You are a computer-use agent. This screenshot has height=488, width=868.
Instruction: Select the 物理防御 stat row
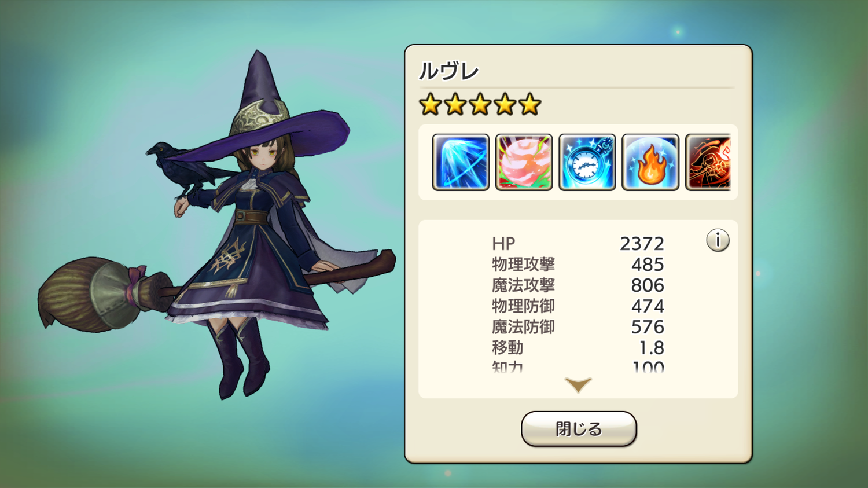point(578,306)
